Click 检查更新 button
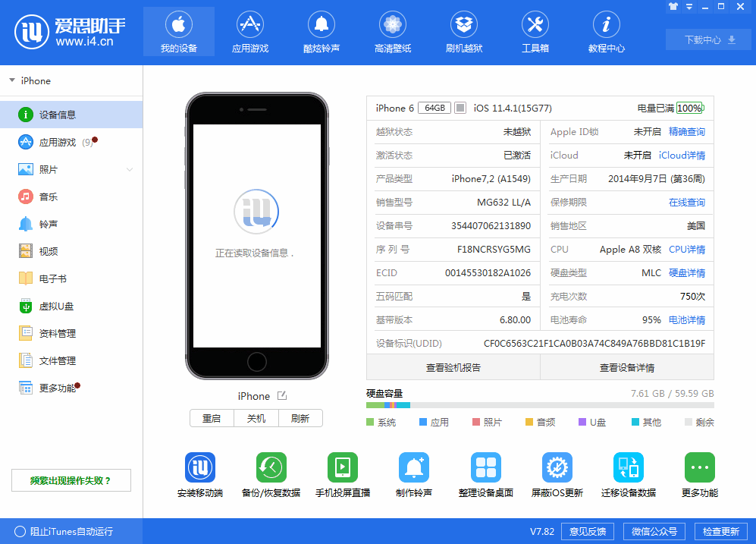 [721, 531]
